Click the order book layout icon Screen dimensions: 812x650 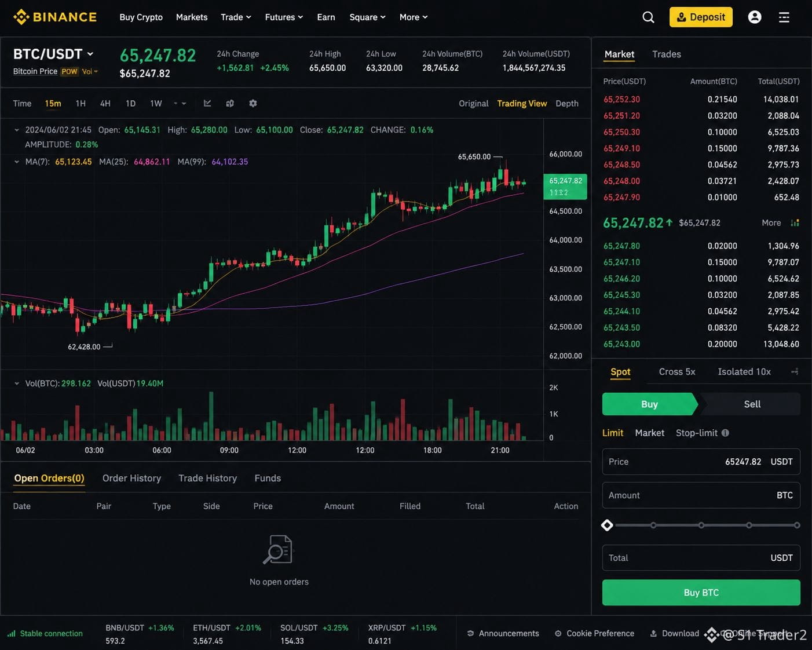point(795,222)
